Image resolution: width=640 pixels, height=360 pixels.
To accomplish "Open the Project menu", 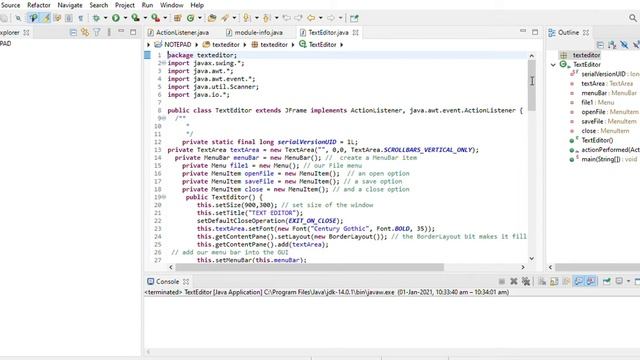I will [x=125, y=5].
